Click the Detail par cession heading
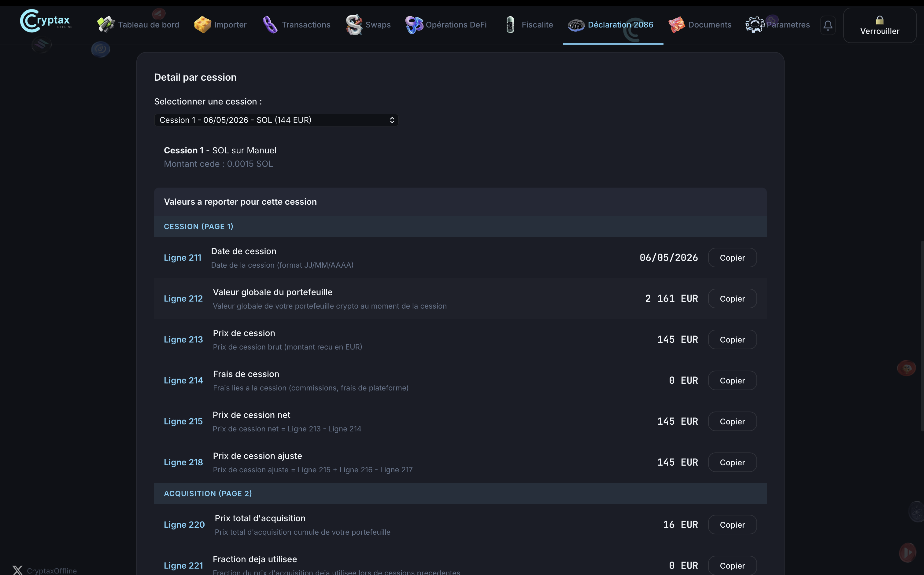 click(195, 78)
